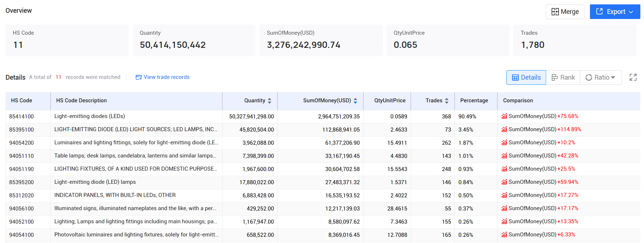
Task: Click the Merge button
Action: (565, 12)
